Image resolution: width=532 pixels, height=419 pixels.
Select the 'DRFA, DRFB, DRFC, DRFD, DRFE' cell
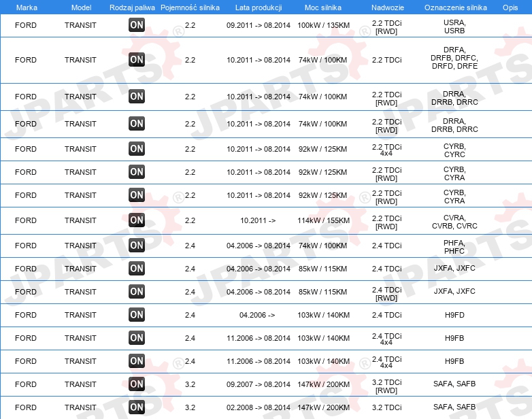tap(454, 58)
